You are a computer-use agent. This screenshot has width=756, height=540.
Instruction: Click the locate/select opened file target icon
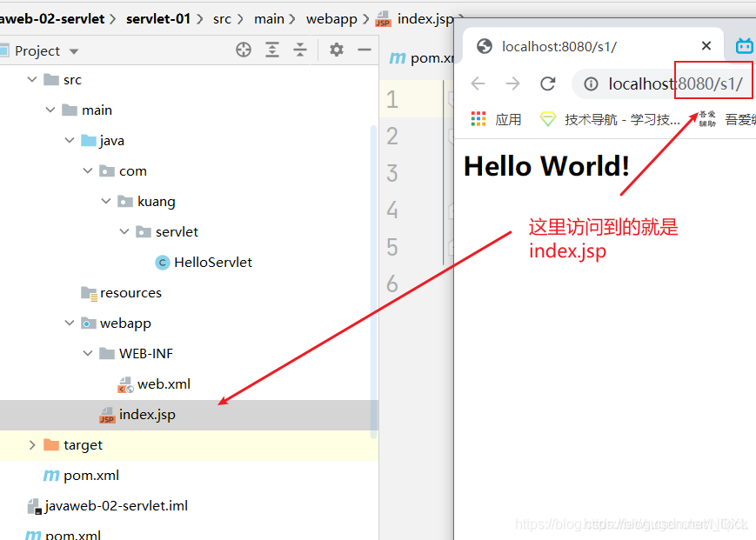(244, 50)
